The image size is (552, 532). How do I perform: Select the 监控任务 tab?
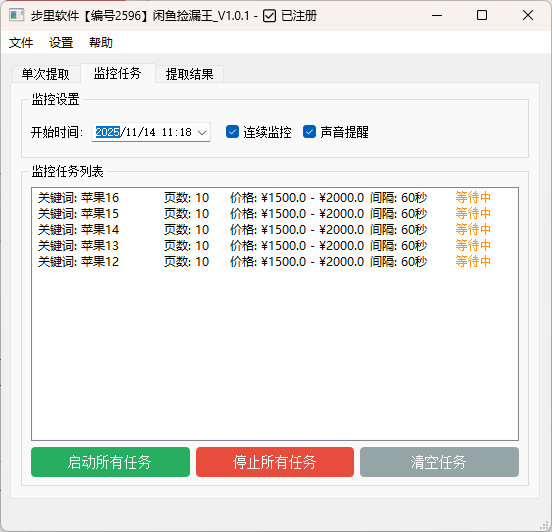[x=118, y=73]
